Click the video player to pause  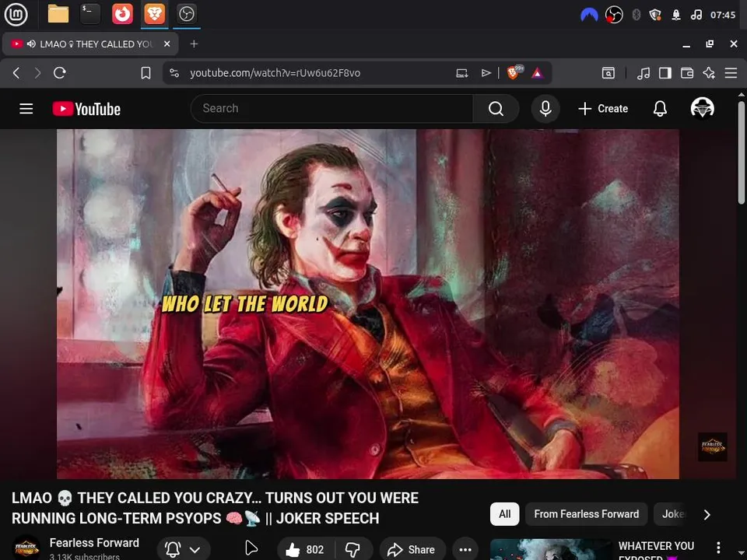[368, 304]
